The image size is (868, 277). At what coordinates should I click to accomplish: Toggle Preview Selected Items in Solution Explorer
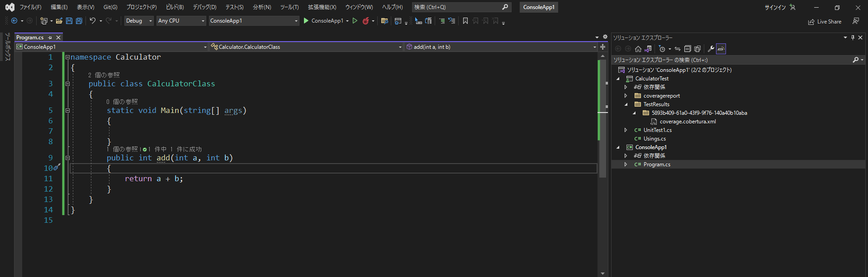tap(721, 49)
